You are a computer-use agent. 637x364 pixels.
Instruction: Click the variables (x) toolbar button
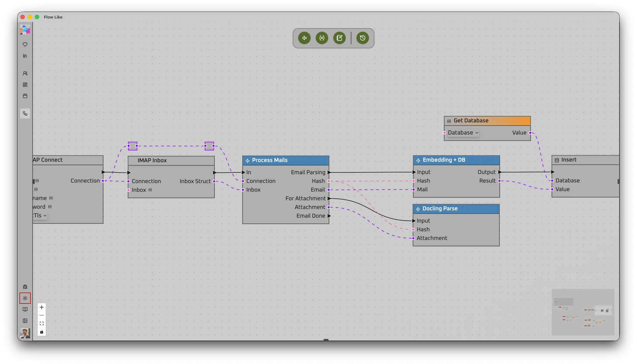322,38
